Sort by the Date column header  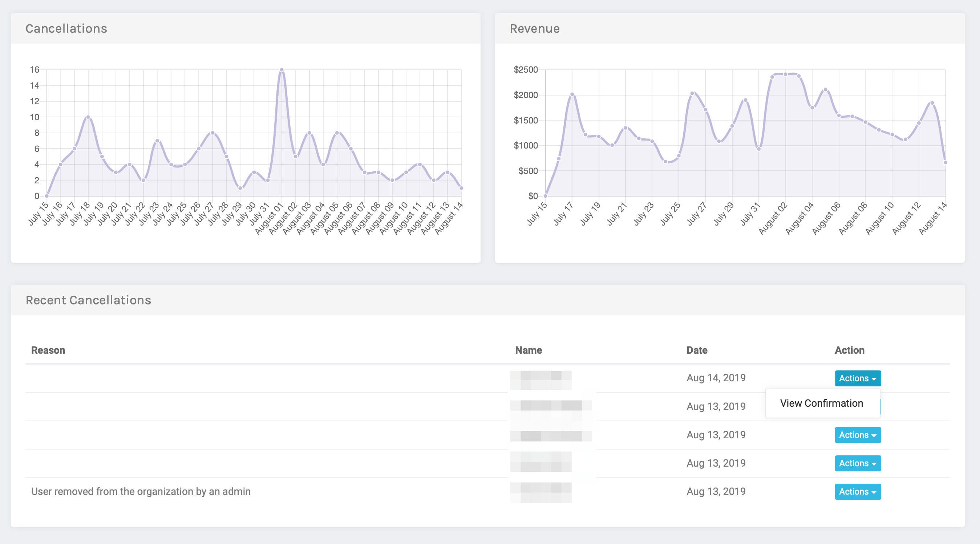click(697, 350)
